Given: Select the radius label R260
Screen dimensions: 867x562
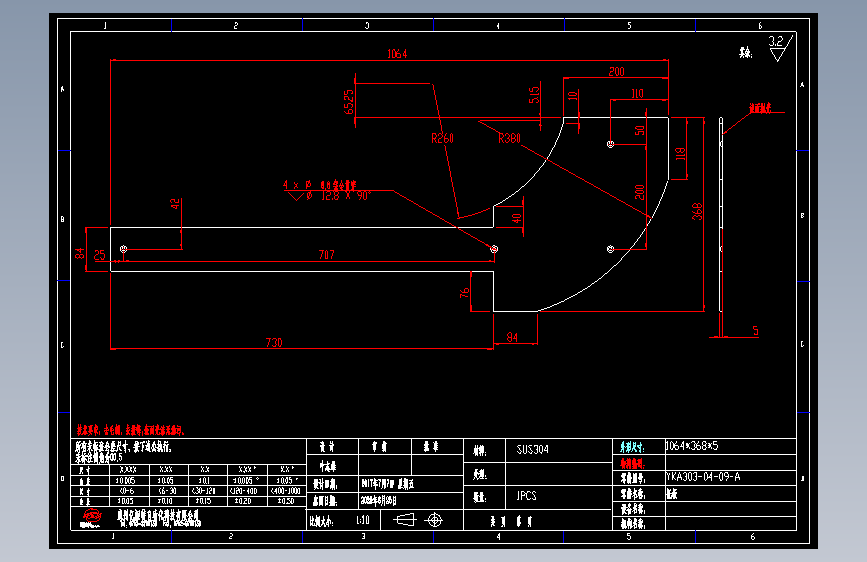Looking at the screenshot, I should (442, 138).
